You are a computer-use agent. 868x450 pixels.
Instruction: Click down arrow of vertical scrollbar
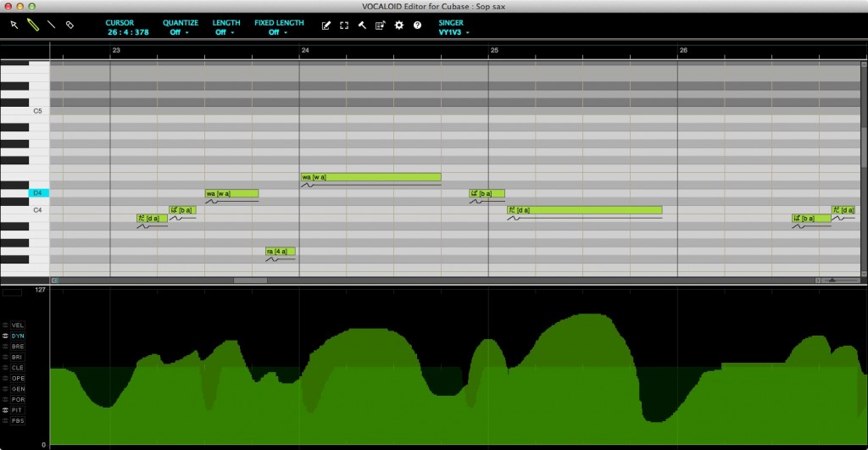pos(864,274)
